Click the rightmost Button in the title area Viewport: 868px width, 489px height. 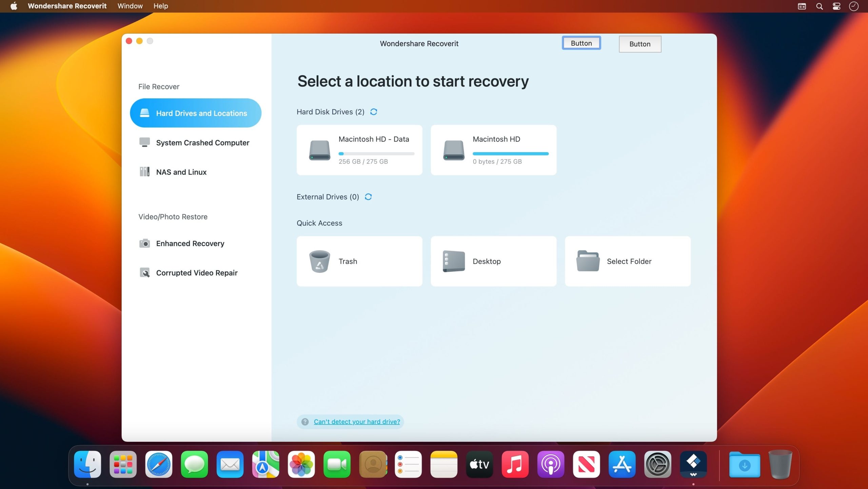pos(639,44)
